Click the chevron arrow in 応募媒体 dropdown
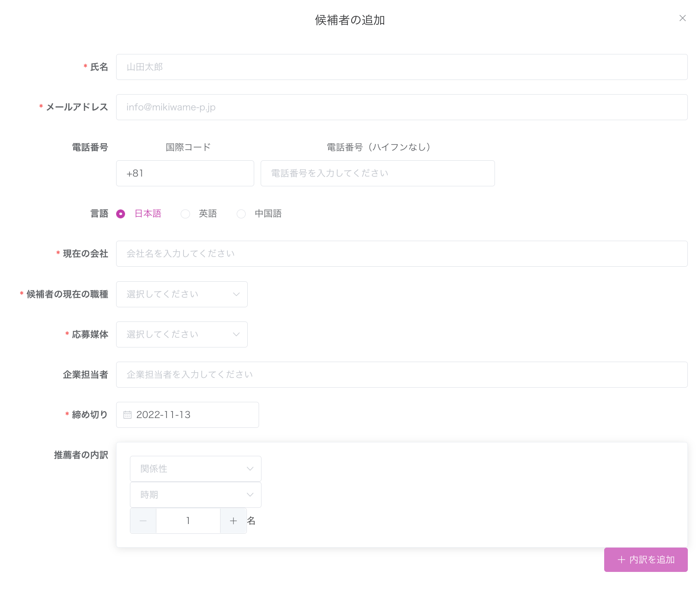 pyautogui.click(x=236, y=334)
